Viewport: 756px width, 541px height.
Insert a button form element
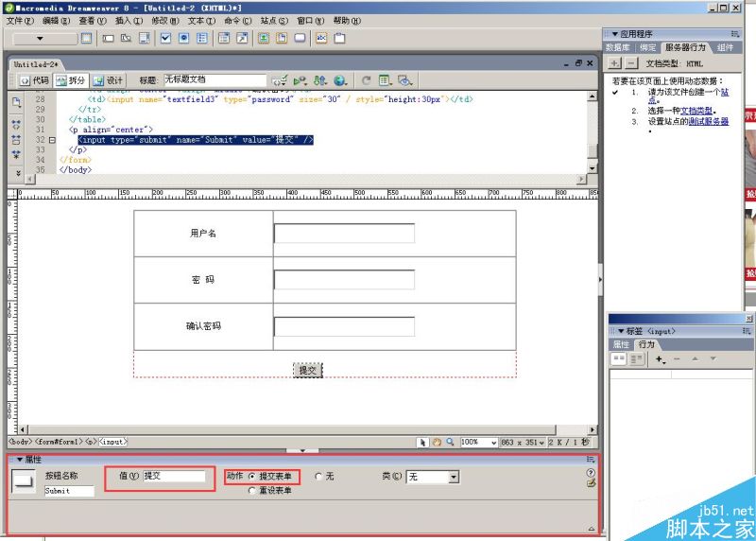pyautogui.click(x=300, y=38)
